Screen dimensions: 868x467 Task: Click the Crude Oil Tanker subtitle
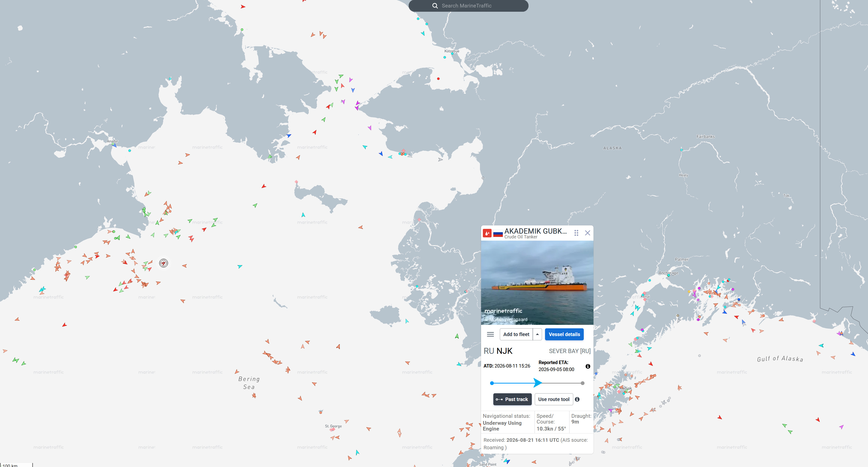coord(521,237)
